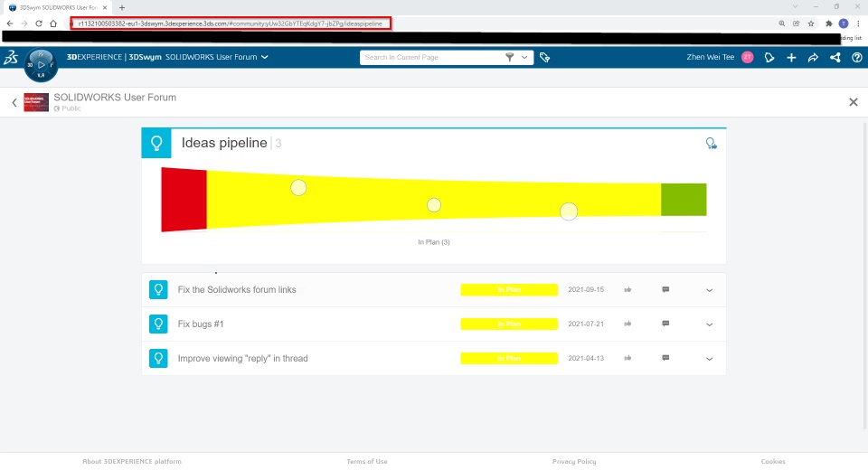This screenshot has height=470, width=868.
Task: Click browser home button
Action: tap(53, 23)
